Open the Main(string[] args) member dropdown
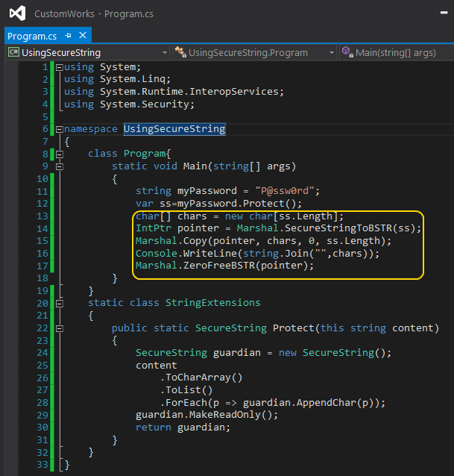Viewport: 454px width, 476px height. [395, 52]
